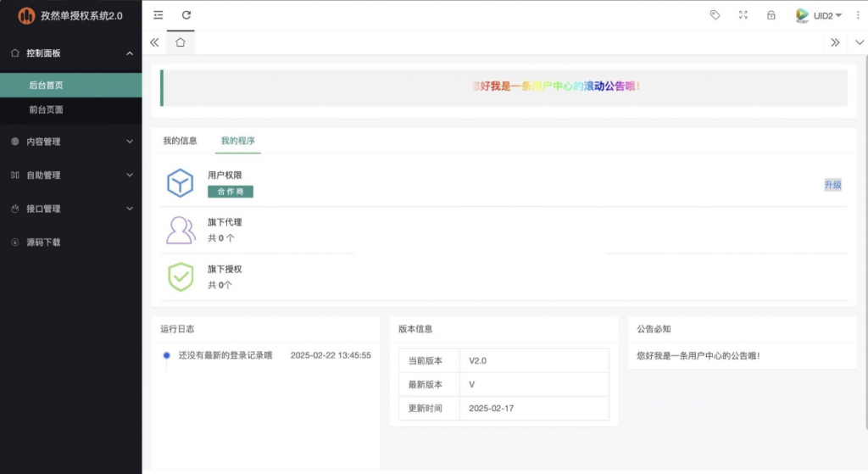Toggle the sidebar collapse menu icon
Screen dimensions: 868x474
pyautogui.click(x=159, y=15)
